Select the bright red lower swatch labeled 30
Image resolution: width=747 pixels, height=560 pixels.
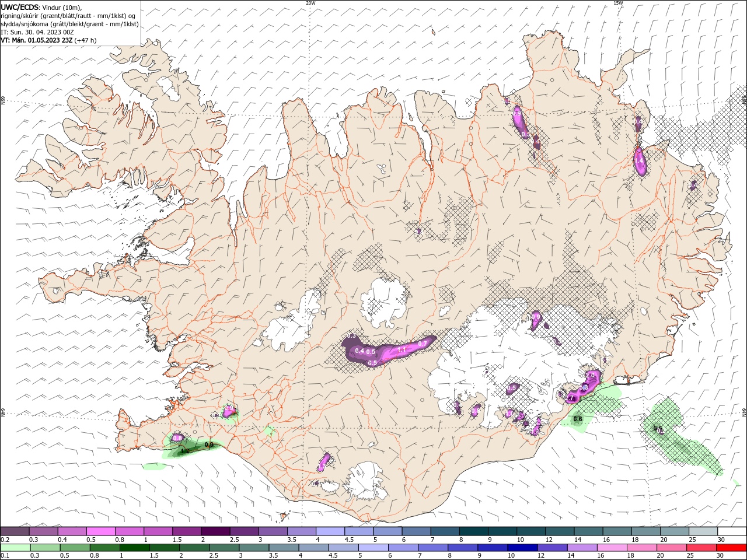[x=731, y=548]
